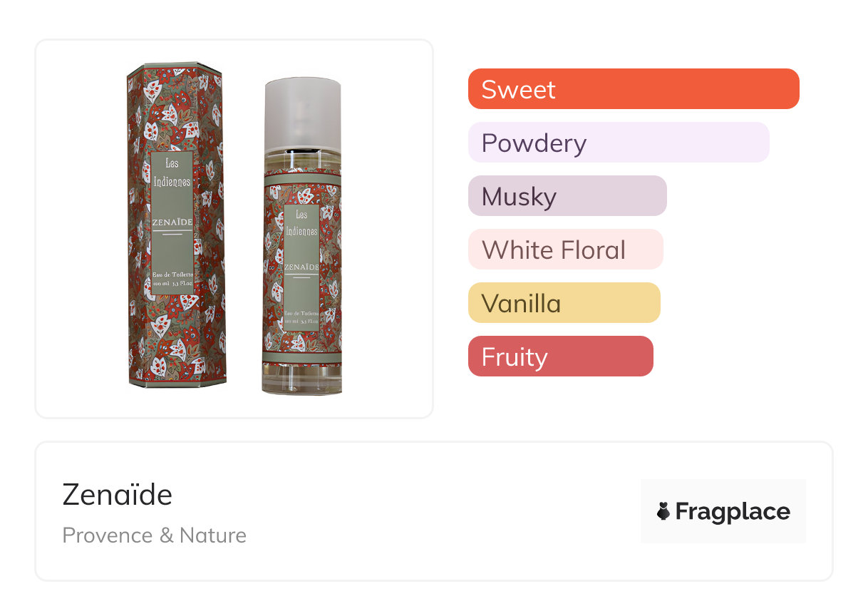Click "Les Indiennes" text on the box
The image size is (868, 616).
(172, 173)
